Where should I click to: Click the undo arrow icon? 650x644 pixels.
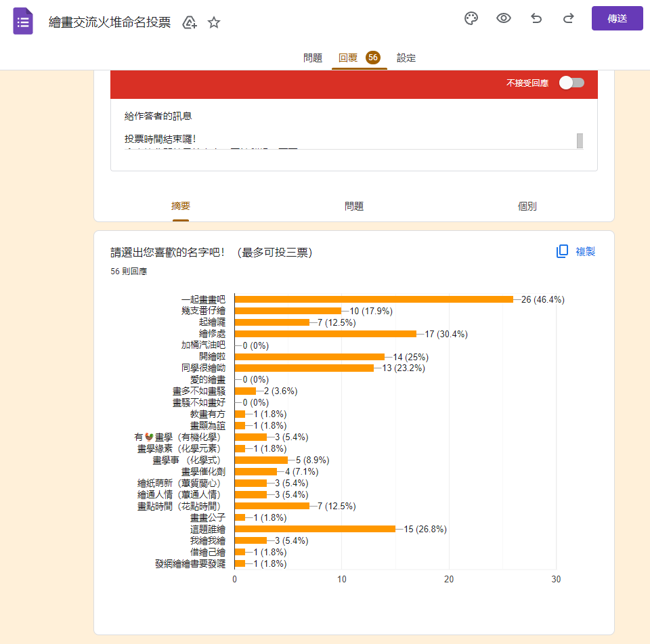pyautogui.click(x=536, y=18)
